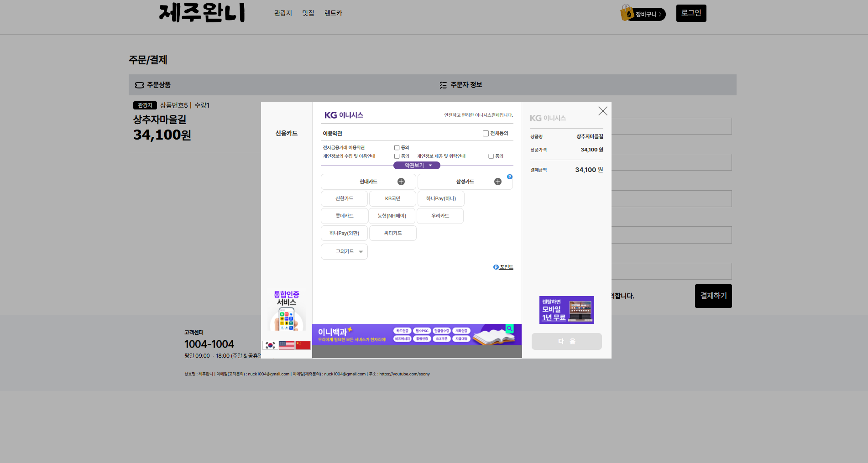Select the Chinese flag language icon
868x463 pixels.
303,345
